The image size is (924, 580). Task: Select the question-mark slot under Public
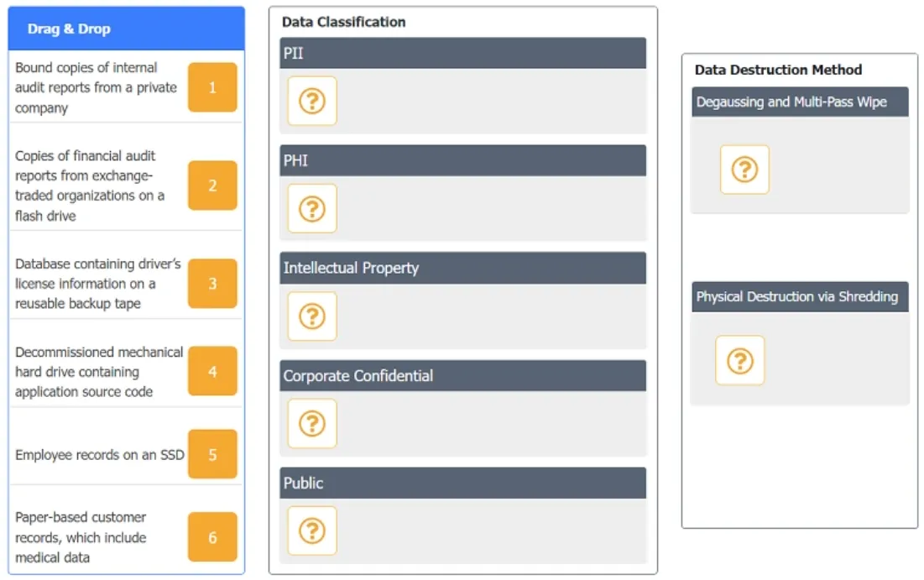(x=312, y=530)
